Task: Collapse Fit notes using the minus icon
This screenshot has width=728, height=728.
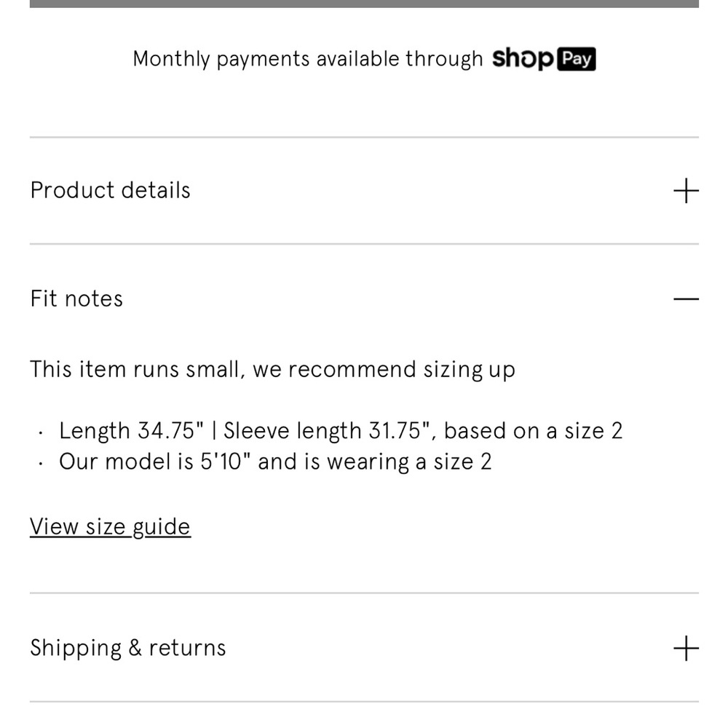Action: coord(686,298)
